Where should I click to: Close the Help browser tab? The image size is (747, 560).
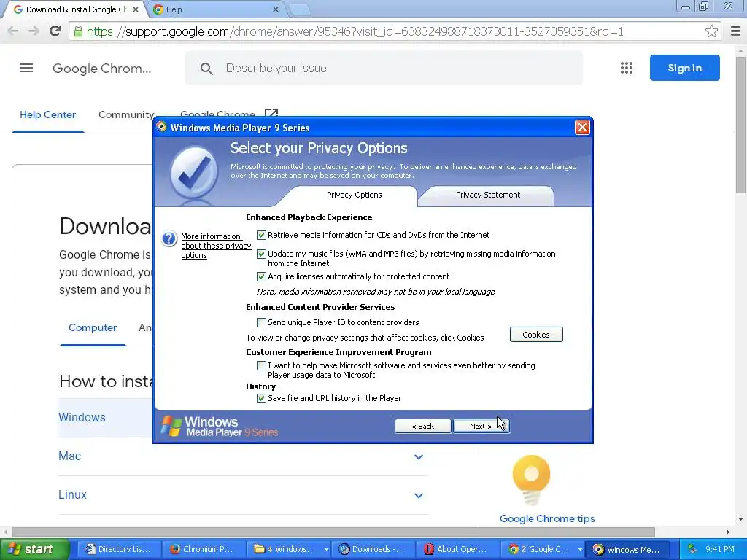click(x=275, y=9)
